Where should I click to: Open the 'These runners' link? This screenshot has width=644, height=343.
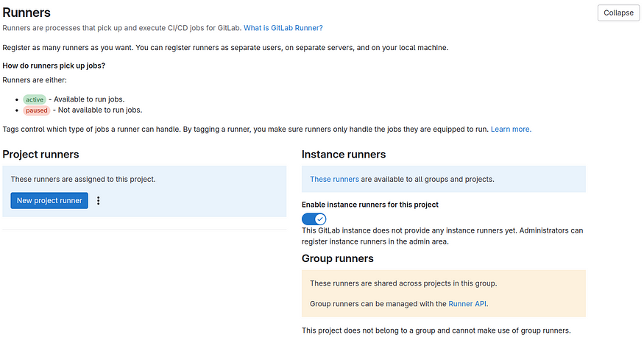(x=334, y=179)
